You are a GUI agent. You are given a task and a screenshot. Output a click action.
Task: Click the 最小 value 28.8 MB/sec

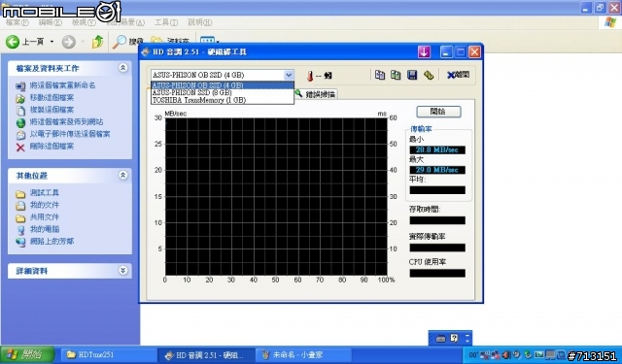coord(437,149)
